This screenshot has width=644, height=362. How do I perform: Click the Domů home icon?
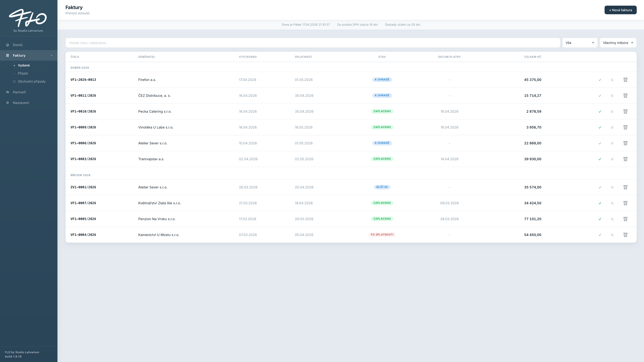8,45
